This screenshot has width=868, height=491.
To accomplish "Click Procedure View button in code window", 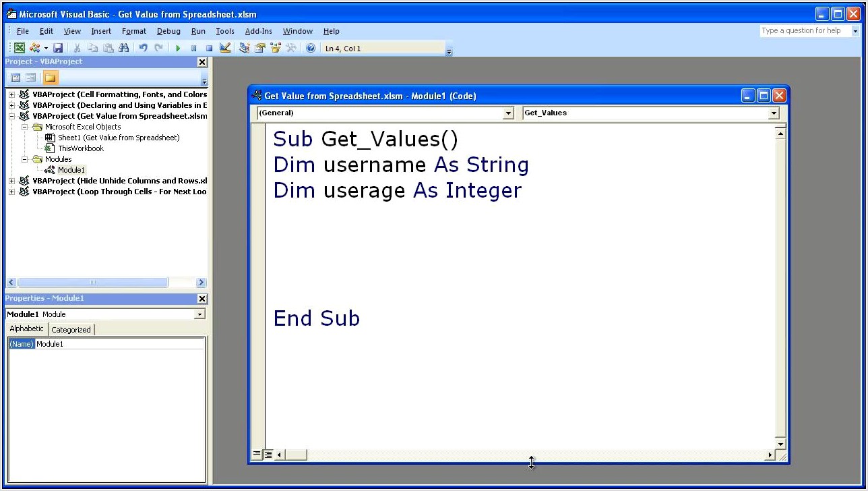I will [257, 455].
